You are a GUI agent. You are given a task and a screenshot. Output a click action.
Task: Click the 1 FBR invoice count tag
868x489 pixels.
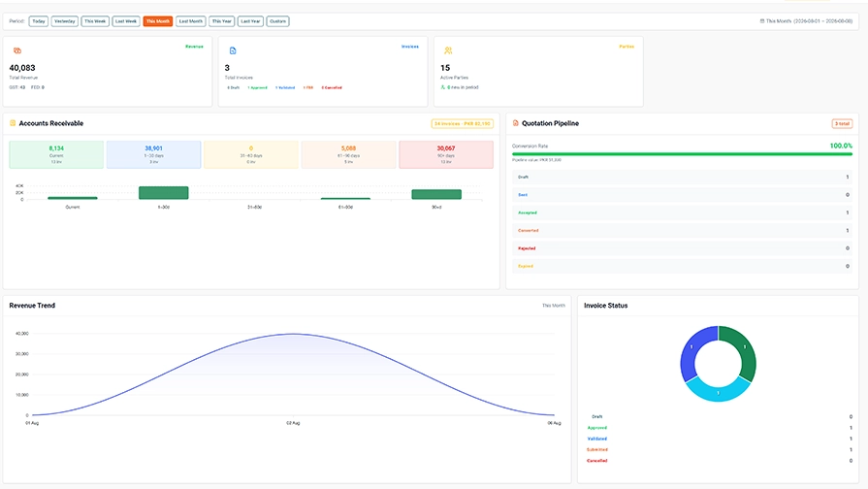point(308,87)
